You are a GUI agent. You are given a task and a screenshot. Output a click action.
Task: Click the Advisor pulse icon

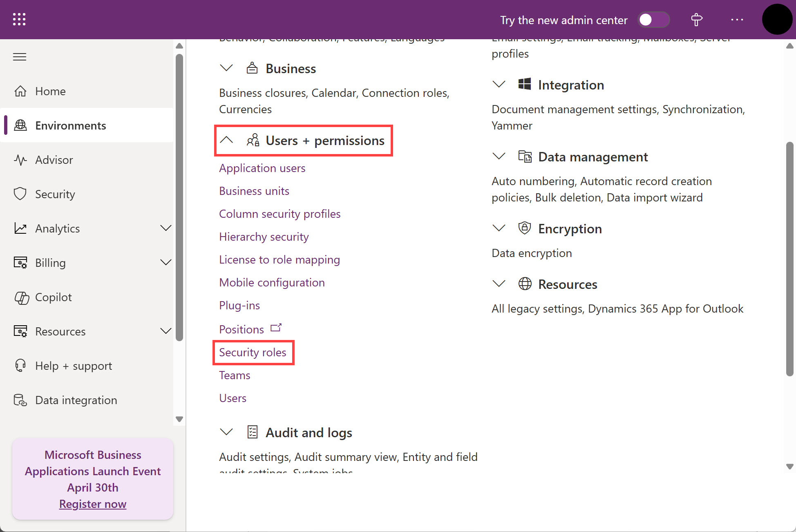pyautogui.click(x=20, y=160)
